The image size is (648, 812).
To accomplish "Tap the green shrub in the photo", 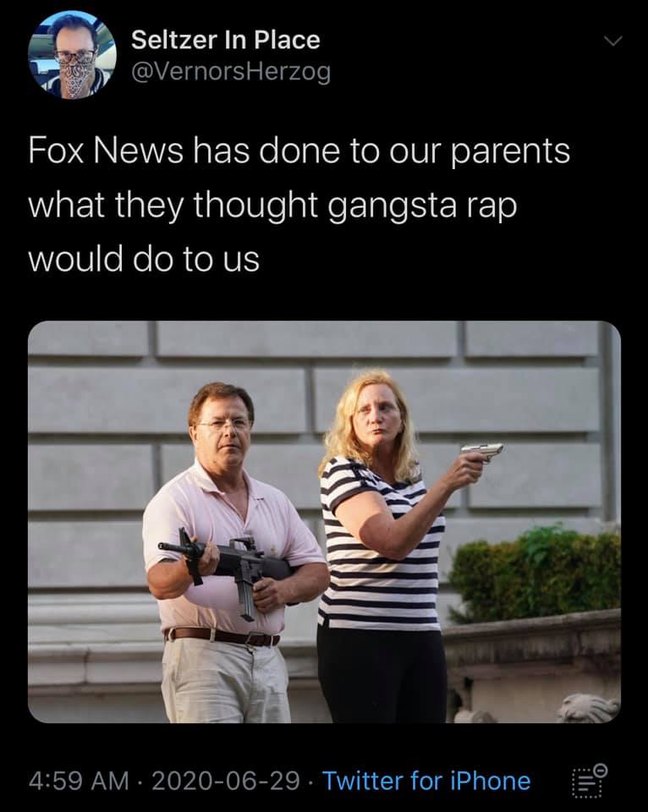I will [x=536, y=576].
